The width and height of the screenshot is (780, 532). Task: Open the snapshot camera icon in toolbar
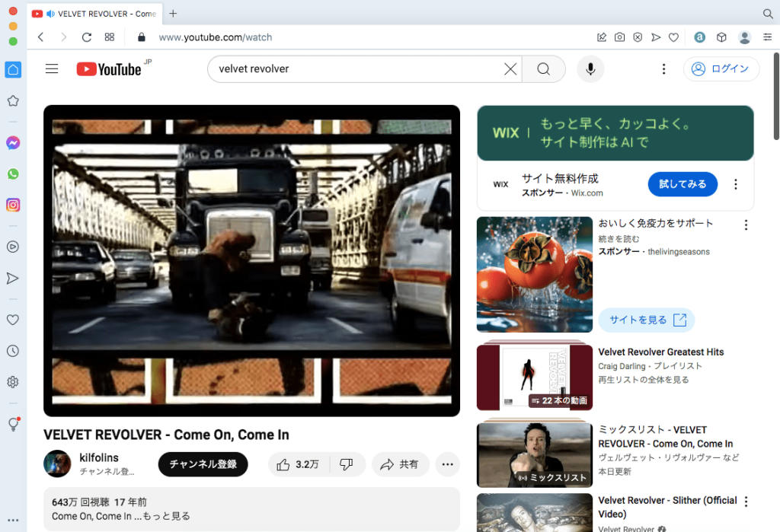coord(619,37)
